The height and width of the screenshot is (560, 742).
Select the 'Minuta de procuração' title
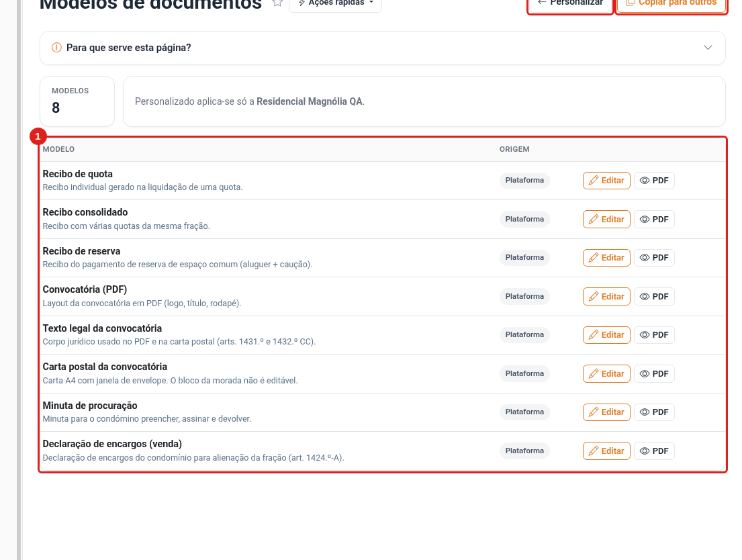90,405
